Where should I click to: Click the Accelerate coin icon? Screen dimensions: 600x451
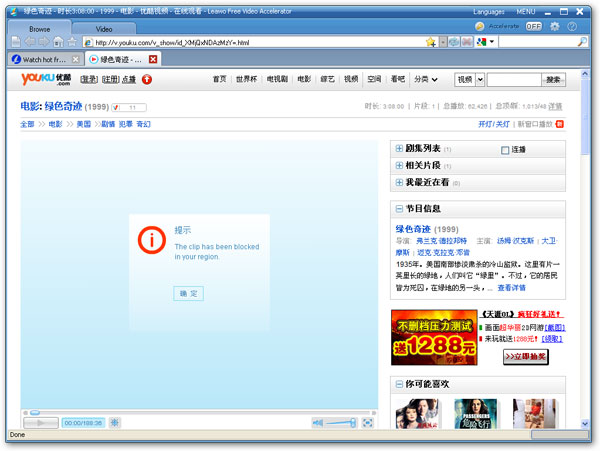(479, 26)
